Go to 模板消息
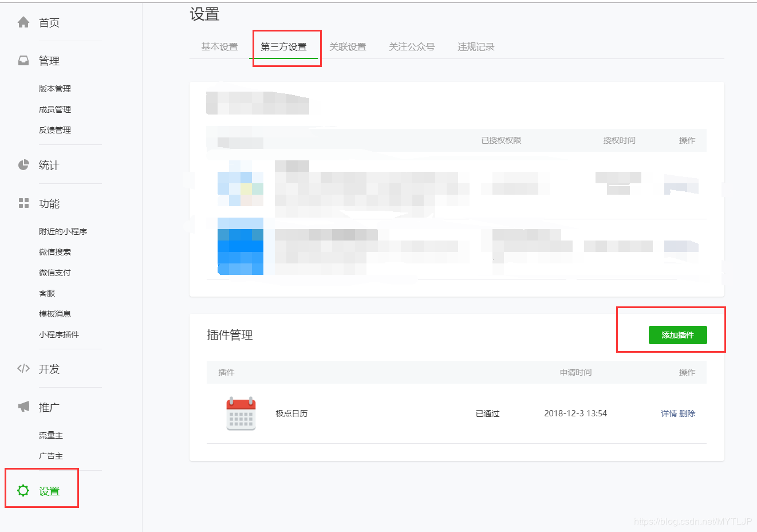This screenshot has width=757, height=532. coord(55,314)
